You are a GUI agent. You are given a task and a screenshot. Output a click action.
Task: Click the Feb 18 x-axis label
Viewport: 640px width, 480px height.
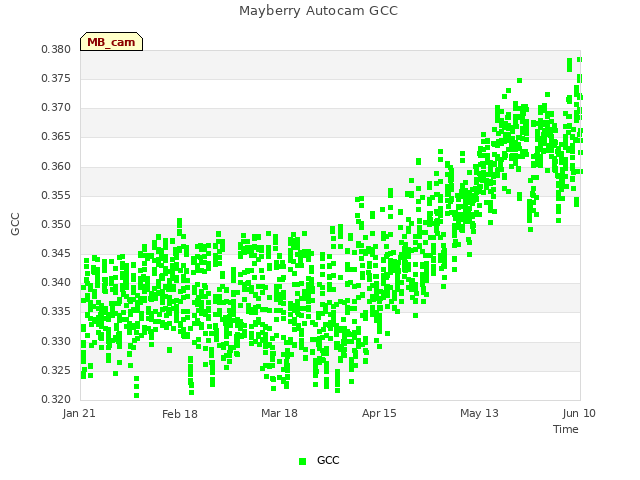180,414
